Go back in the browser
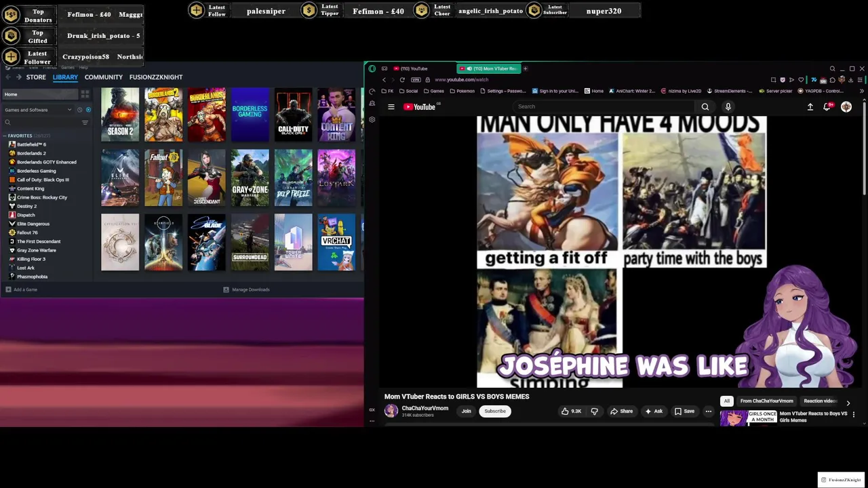The image size is (868, 488). (384, 79)
